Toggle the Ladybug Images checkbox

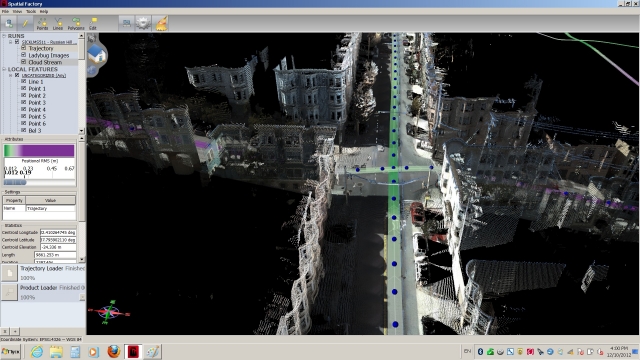coord(24,55)
